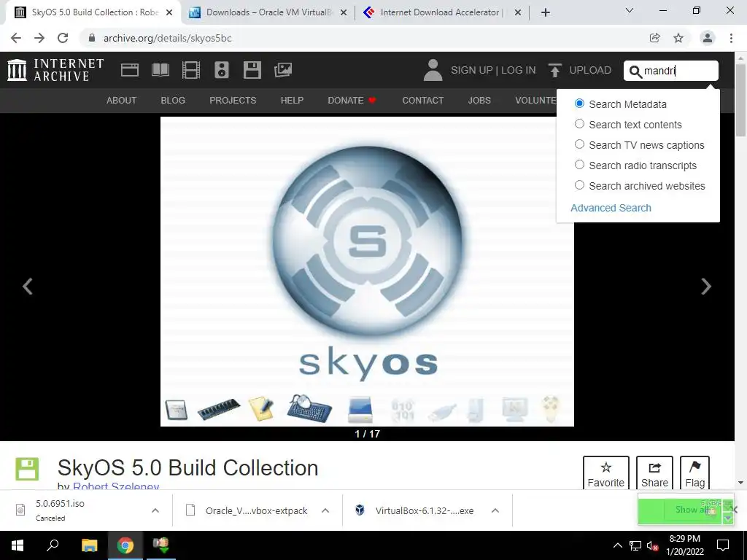Show previous image in the carousel

pyautogui.click(x=28, y=286)
